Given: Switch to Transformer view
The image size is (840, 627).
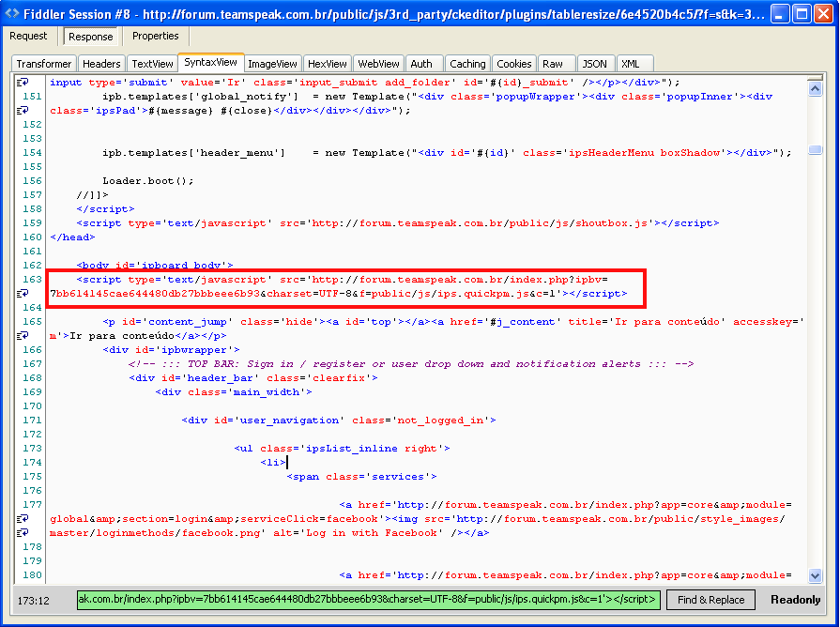Looking at the screenshot, I should (x=44, y=64).
